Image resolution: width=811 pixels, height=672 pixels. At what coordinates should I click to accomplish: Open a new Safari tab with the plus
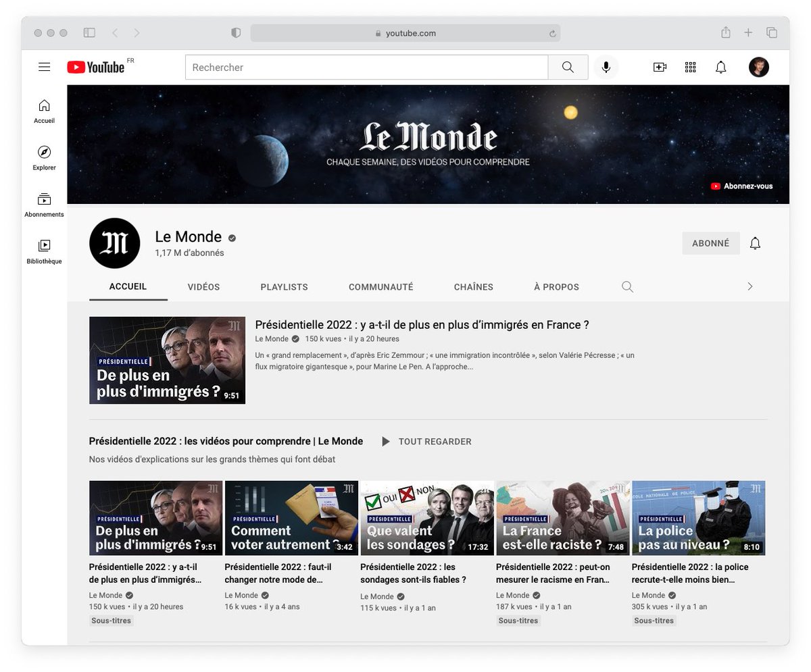(x=748, y=32)
